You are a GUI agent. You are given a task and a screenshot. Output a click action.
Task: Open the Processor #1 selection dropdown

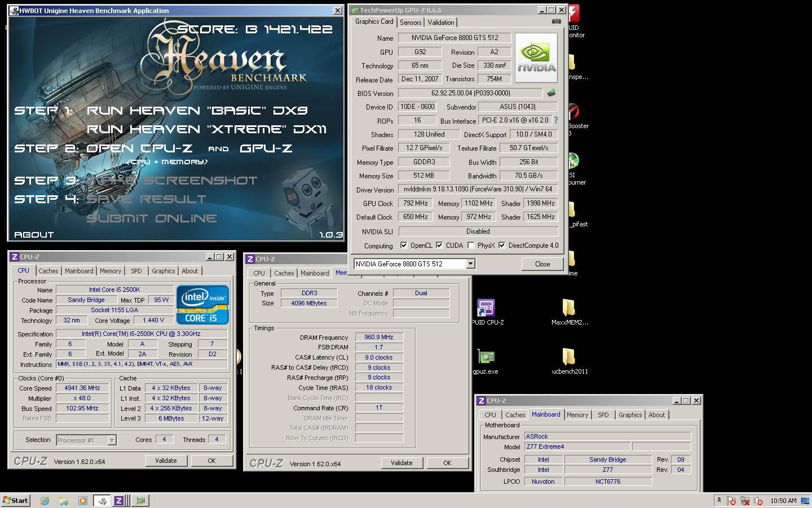point(112,440)
